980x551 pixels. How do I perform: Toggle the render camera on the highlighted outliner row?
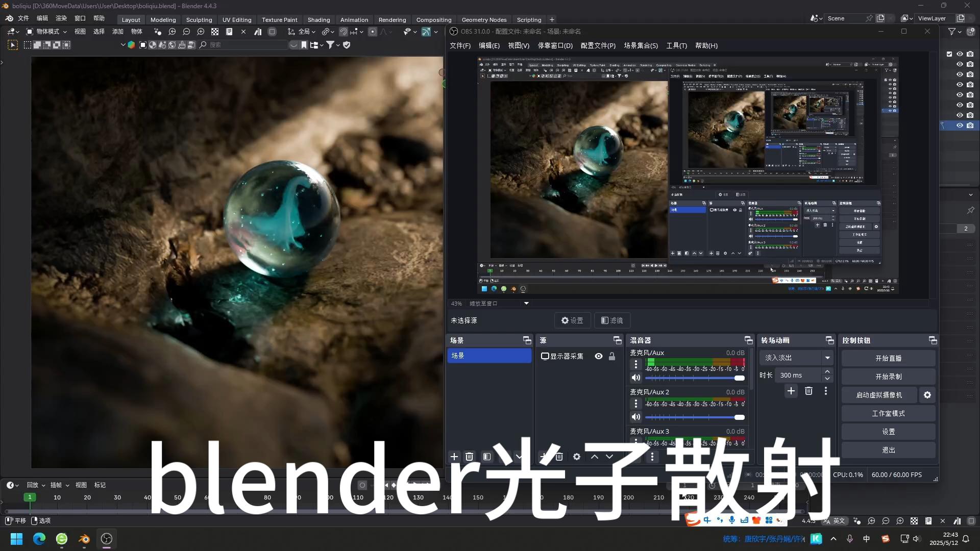970,126
